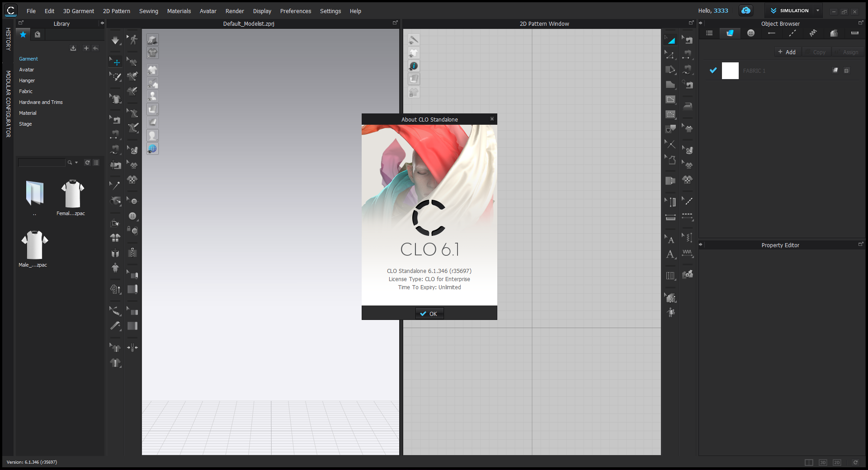The image size is (868, 470).
Task: Activate the Simulate down-arrow tool in 3D toolbar
Action: click(116, 40)
